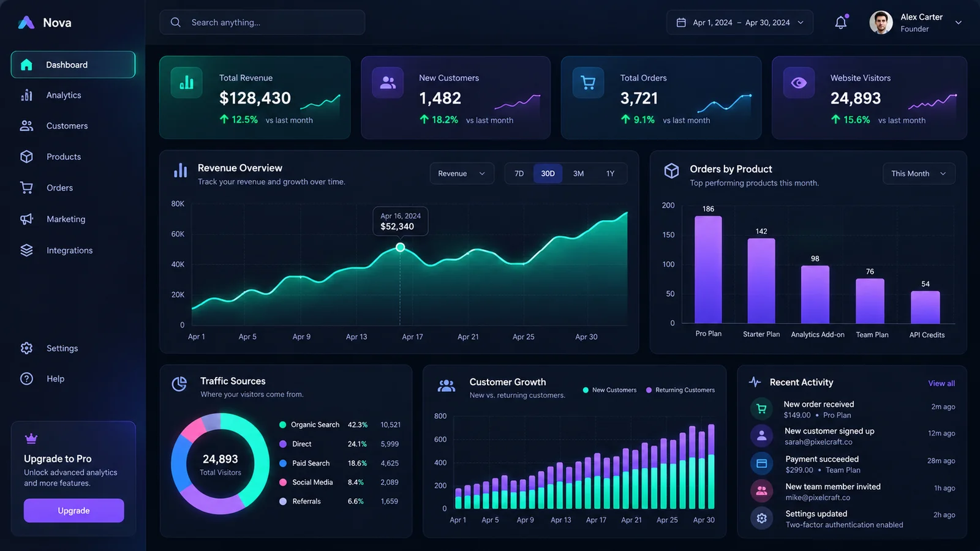Screen dimensions: 980x551
Task: Click the Website Visitors eye icon
Action: point(799,83)
